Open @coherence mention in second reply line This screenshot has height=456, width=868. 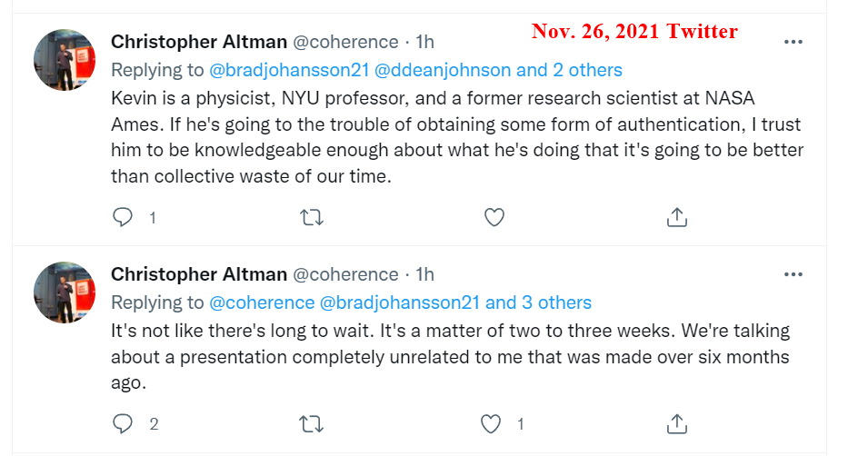(262, 302)
